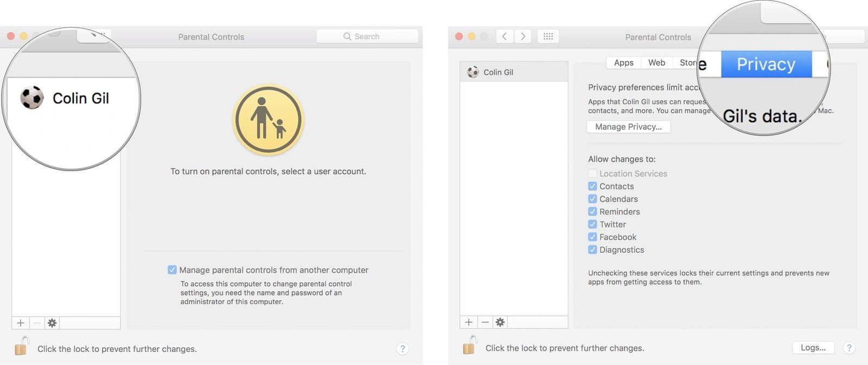
Task: Open the gear menu in the window with Search
Action: click(x=52, y=323)
